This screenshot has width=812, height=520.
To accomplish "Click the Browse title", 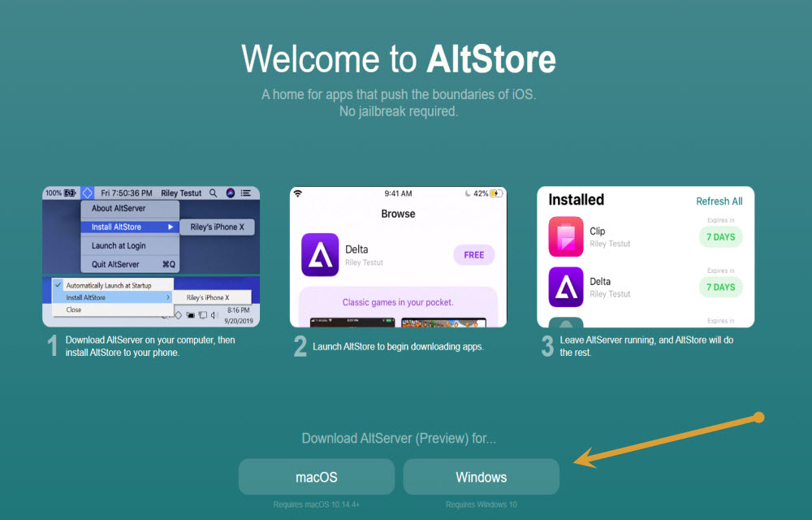I will (x=398, y=214).
